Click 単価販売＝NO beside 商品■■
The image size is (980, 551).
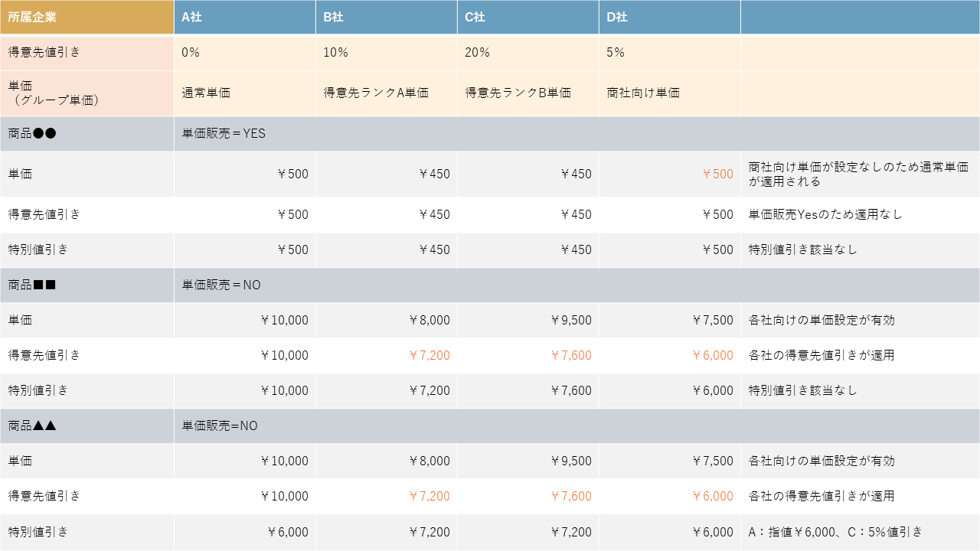tap(221, 285)
